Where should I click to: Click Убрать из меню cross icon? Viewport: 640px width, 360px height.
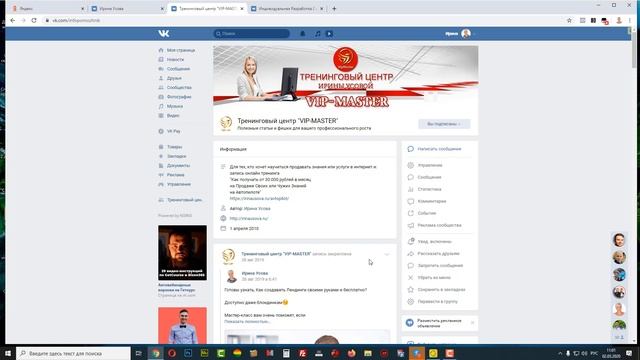tap(411, 278)
